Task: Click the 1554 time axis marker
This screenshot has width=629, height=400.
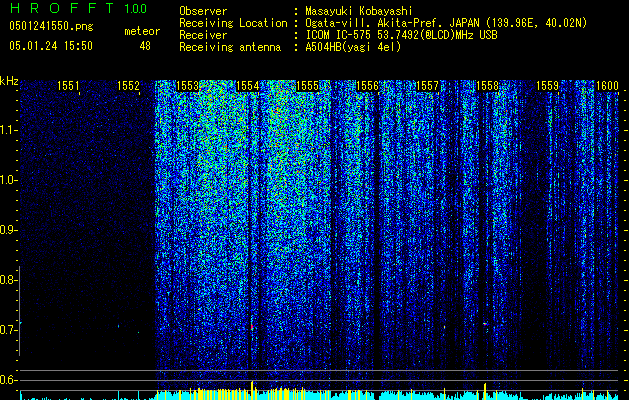Action: pos(248,86)
